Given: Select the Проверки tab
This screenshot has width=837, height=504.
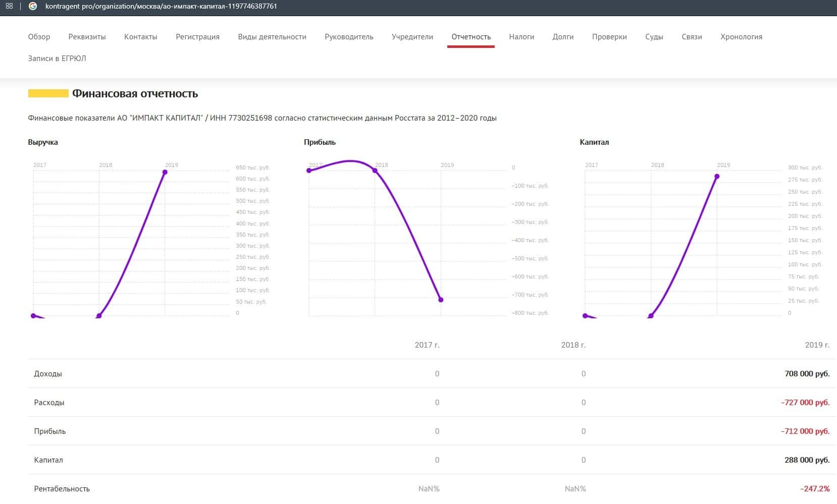Looking at the screenshot, I should [x=609, y=37].
